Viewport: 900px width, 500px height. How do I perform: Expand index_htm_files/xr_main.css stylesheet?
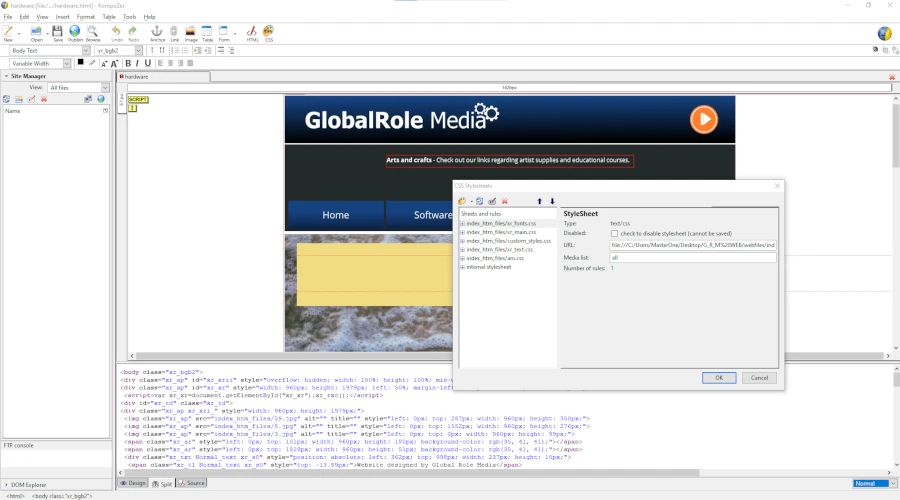[x=463, y=232]
